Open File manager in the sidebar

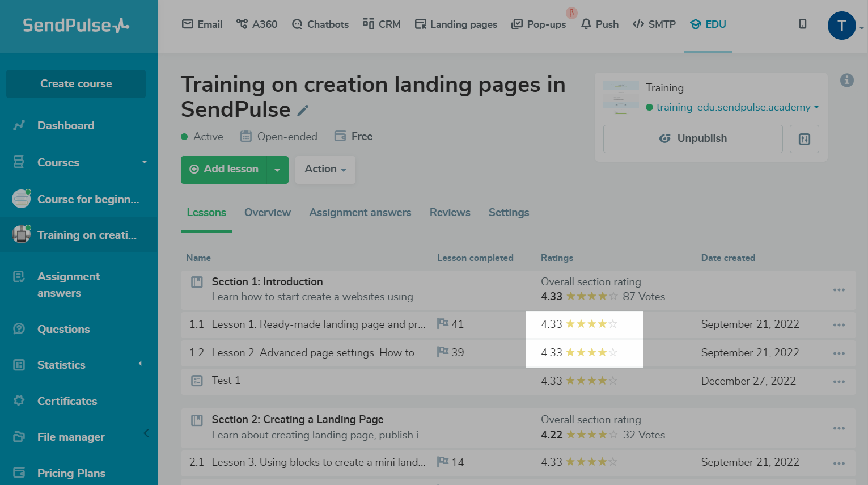[x=71, y=437]
